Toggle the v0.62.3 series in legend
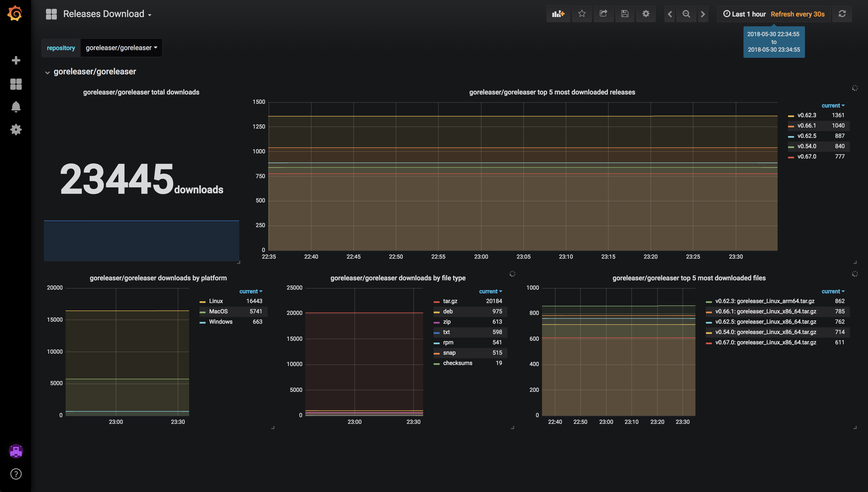The height and width of the screenshot is (492, 868). pos(807,115)
